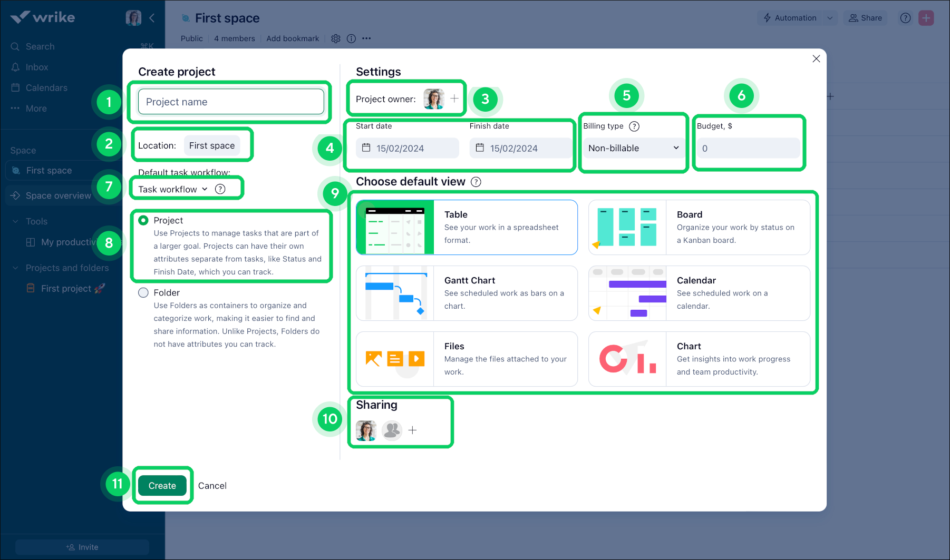Click the Invite button at bottom left

pos(82,547)
